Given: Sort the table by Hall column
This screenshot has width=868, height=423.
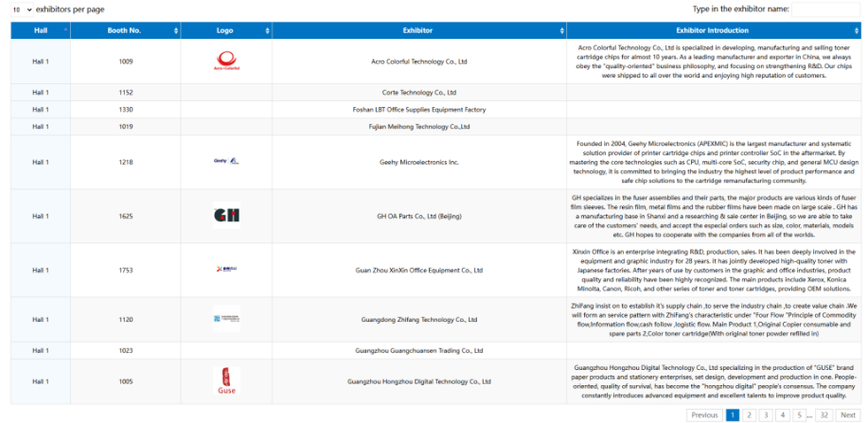Looking at the screenshot, I should pos(41,30).
